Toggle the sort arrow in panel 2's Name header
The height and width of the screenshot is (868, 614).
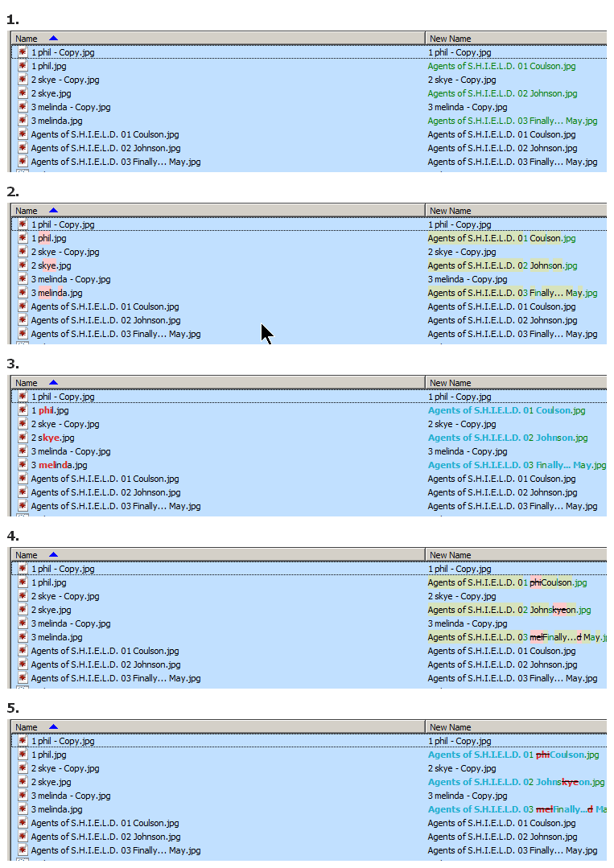click(x=53, y=210)
